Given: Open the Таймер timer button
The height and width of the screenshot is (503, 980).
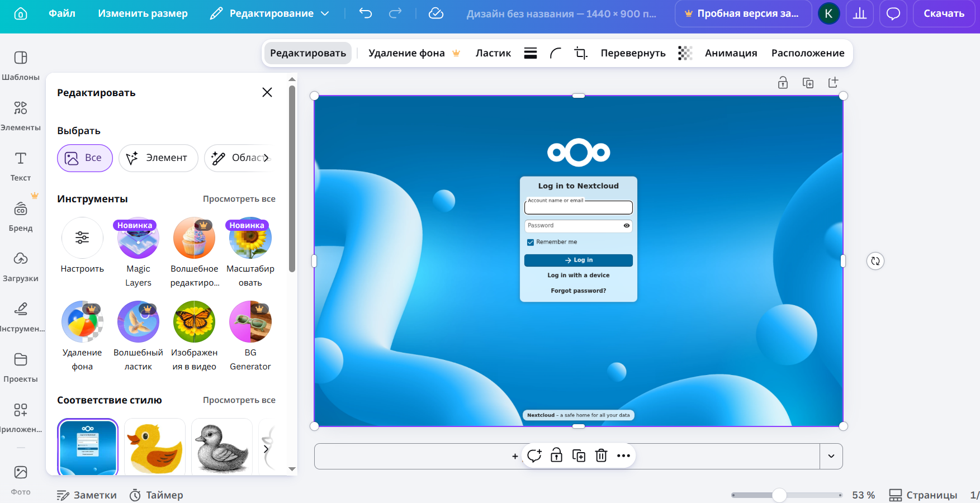Looking at the screenshot, I should pos(157,495).
